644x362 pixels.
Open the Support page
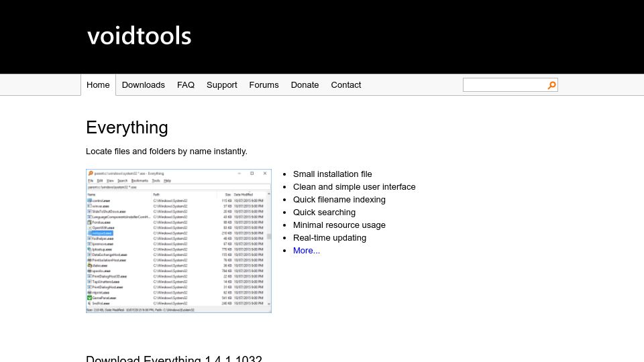pos(222,85)
